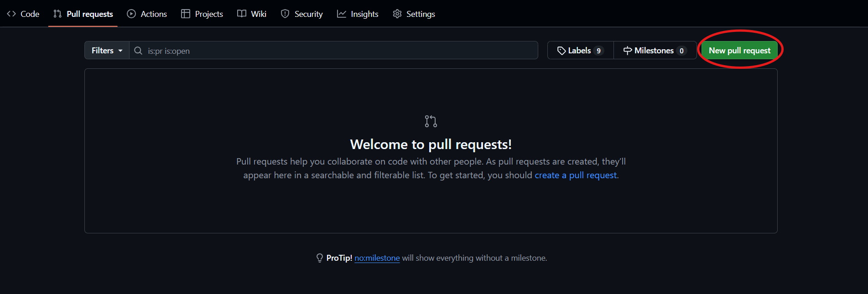
Task: Click the ProTip lightbulb icon
Action: [x=320, y=258]
